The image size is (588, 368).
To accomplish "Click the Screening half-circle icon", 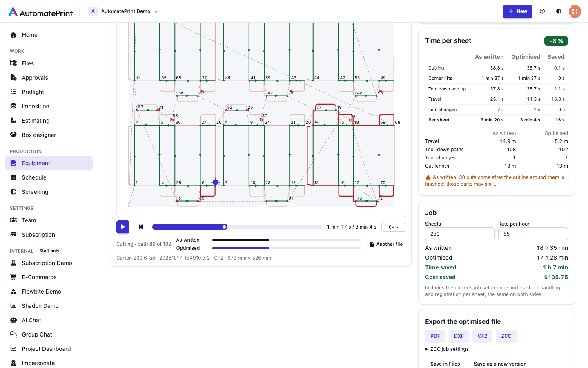I will click(13, 192).
